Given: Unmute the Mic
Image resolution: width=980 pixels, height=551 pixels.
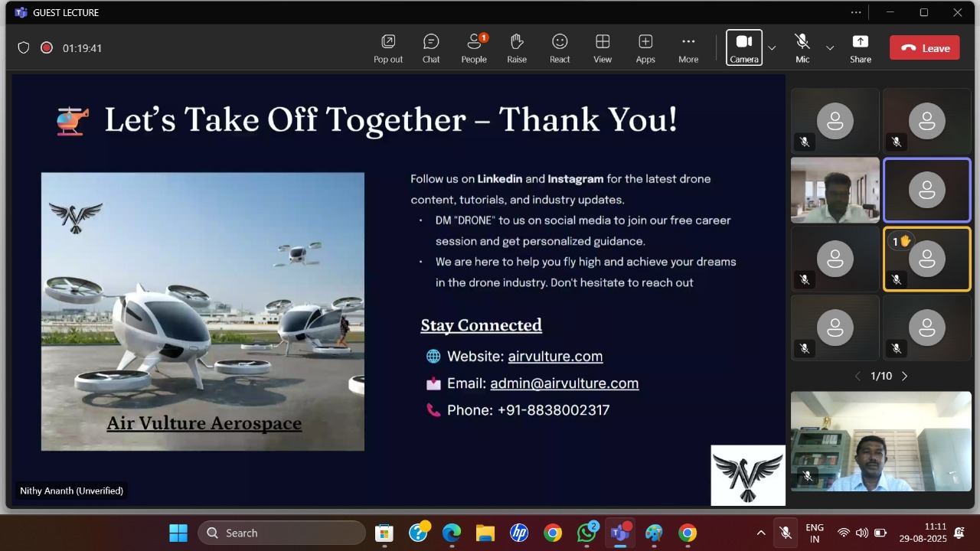Looking at the screenshot, I should [802, 47].
